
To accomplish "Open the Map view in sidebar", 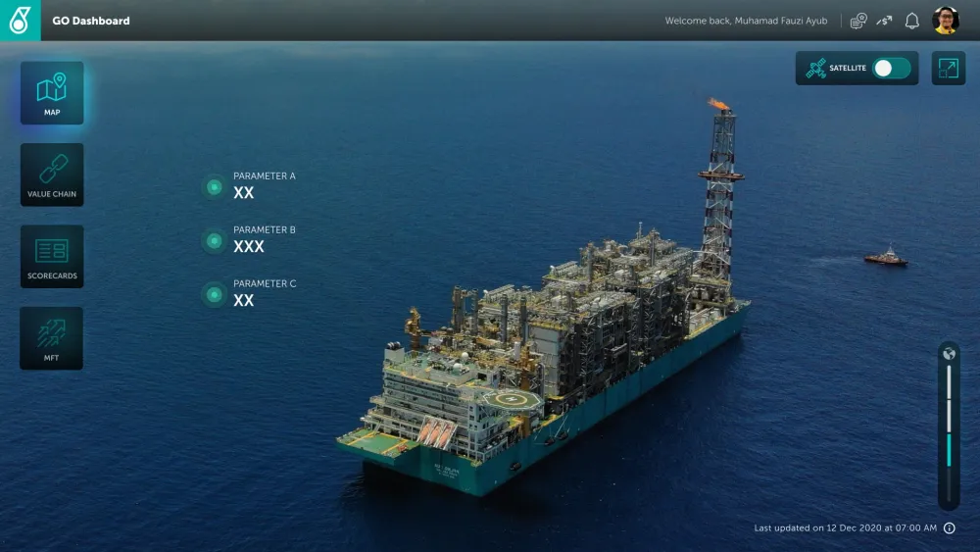I will click(52, 93).
